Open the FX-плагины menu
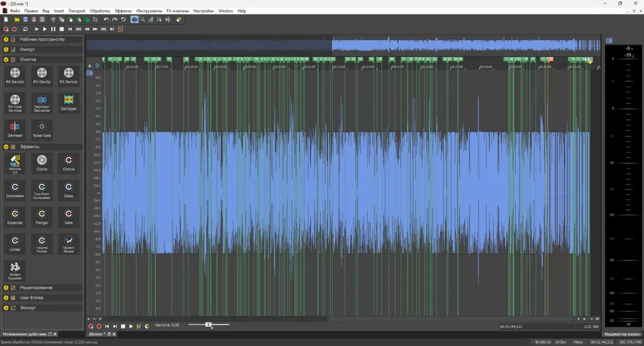Image resolution: width=644 pixels, height=346 pixels. point(177,11)
